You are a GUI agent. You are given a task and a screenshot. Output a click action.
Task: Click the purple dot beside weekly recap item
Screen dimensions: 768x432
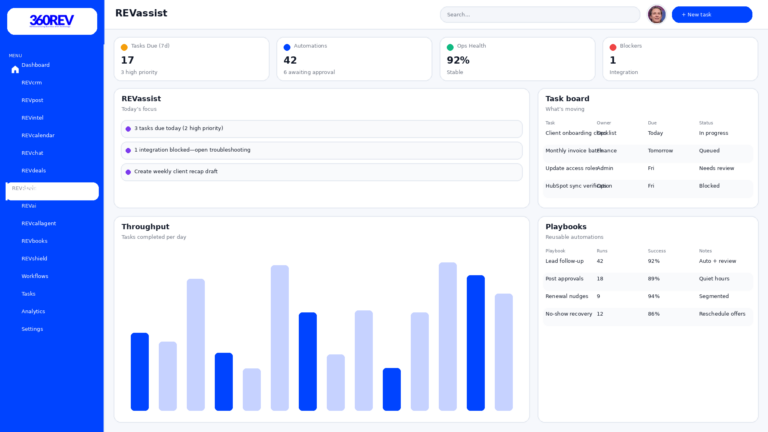(x=128, y=172)
